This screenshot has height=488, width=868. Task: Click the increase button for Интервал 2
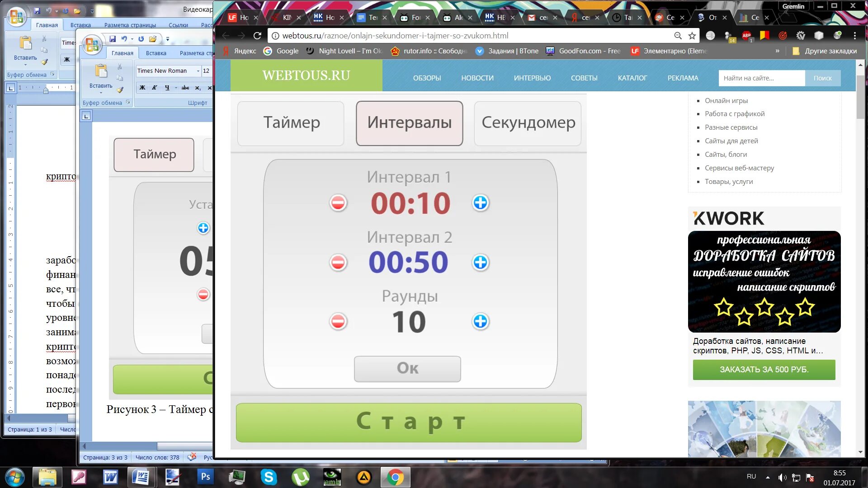(481, 263)
